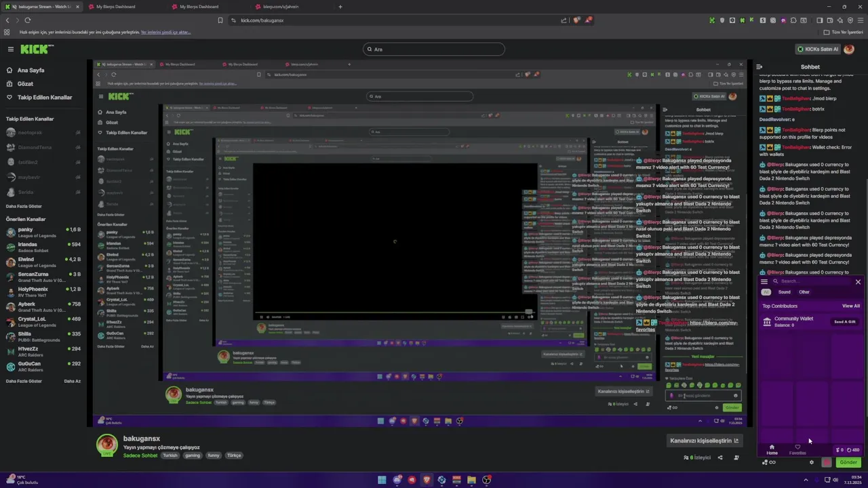Expand recommended list with bottom Daha Fazla Göster
Image resolution: width=868 pixels, height=488 pixels.
[x=24, y=381]
